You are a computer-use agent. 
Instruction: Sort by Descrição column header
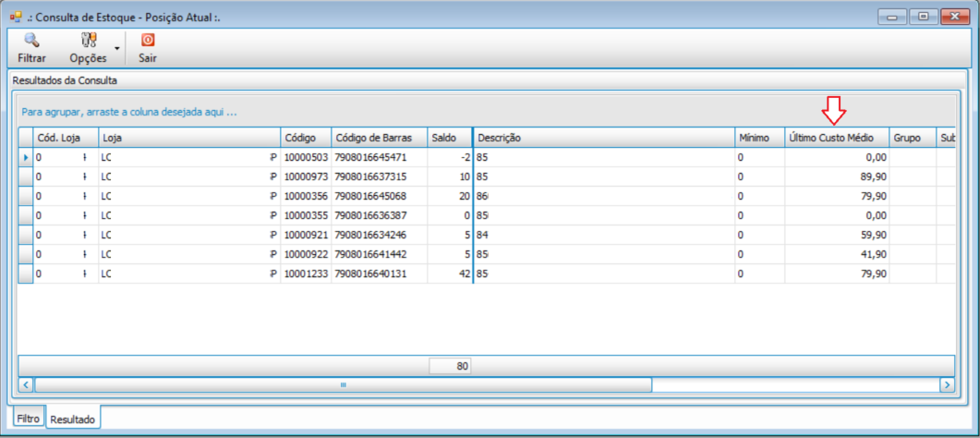click(x=604, y=138)
